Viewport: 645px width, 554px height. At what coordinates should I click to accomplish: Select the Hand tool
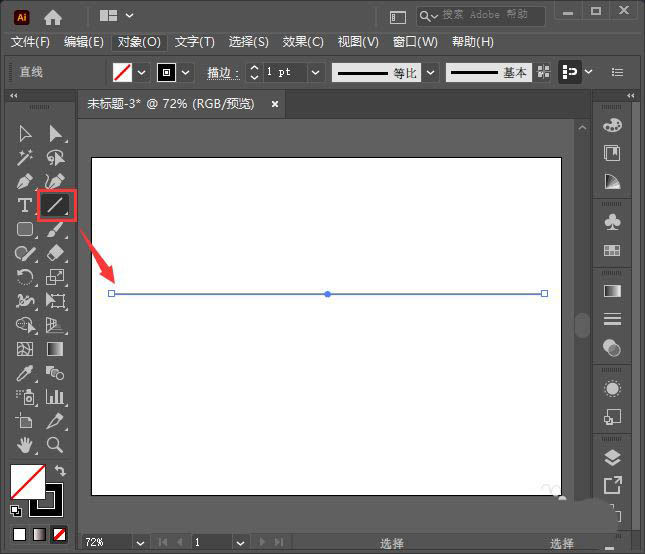click(25, 445)
